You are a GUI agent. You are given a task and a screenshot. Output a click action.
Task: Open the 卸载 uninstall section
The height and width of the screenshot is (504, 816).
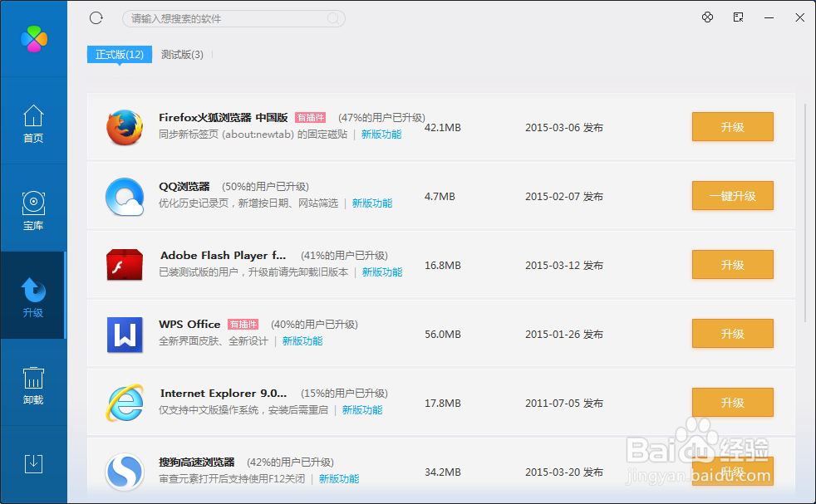point(33,385)
